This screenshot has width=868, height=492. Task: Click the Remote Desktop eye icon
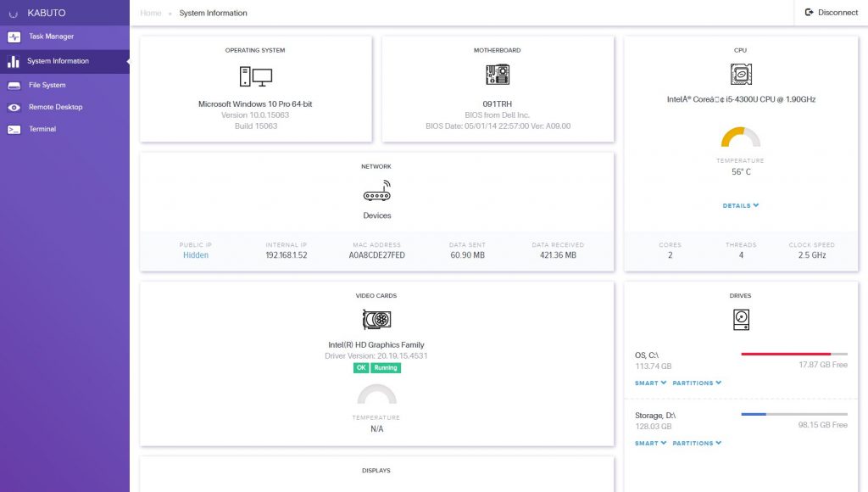(x=14, y=108)
